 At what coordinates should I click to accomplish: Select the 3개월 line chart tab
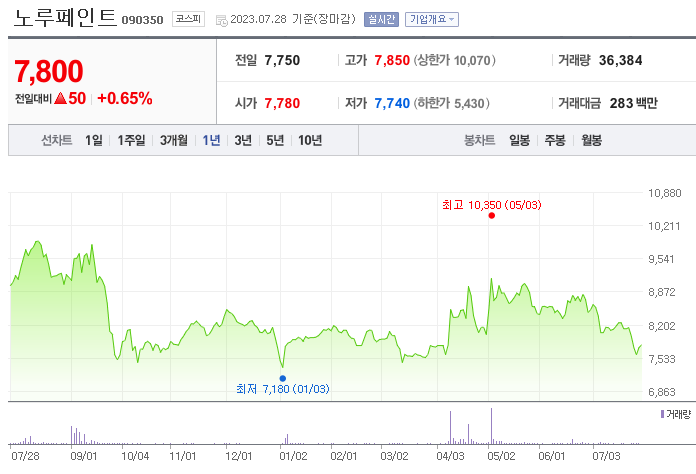pyautogui.click(x=174, y=140)
